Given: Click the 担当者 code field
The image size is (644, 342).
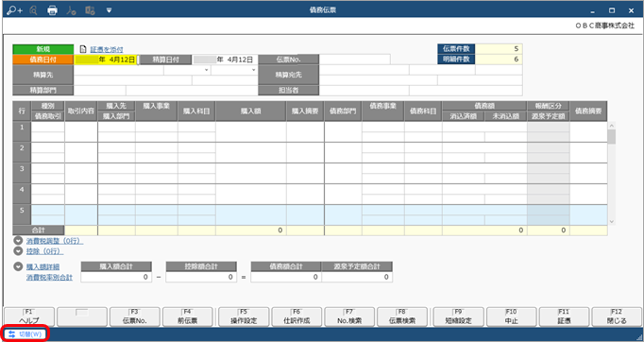Looking at the screenshot, I should click(x=364, y=91).
